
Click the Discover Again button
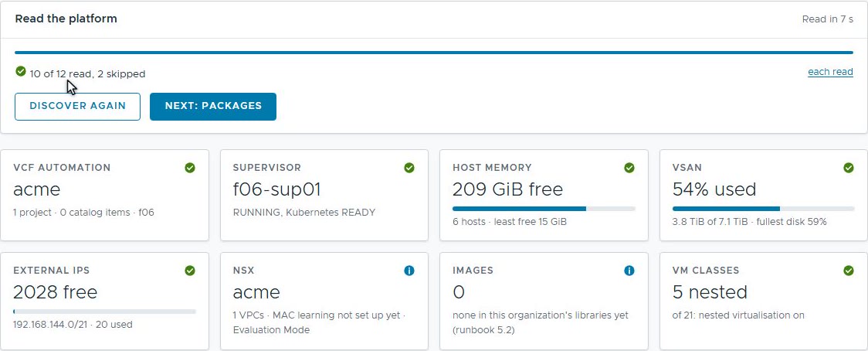click(x=77, y=107)
